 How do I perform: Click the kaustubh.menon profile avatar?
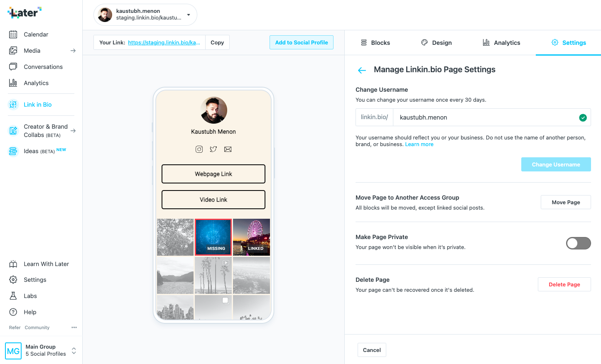click(105, 15)
